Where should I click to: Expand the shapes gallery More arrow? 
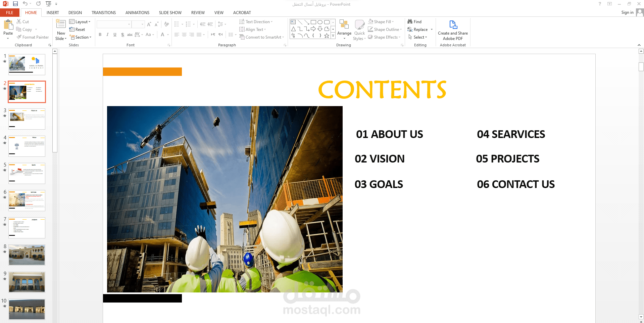click(x=333, y=36)
